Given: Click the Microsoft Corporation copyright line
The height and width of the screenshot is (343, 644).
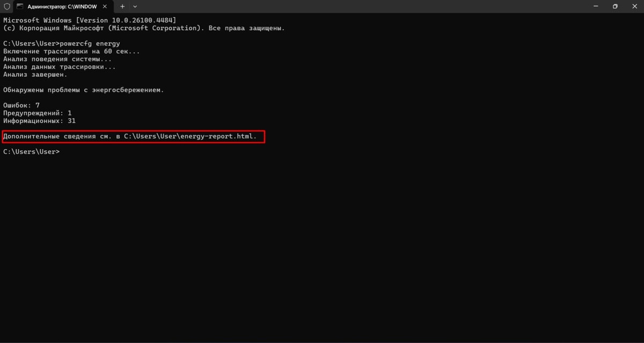Looking at the screenshot, I should 144,28.
